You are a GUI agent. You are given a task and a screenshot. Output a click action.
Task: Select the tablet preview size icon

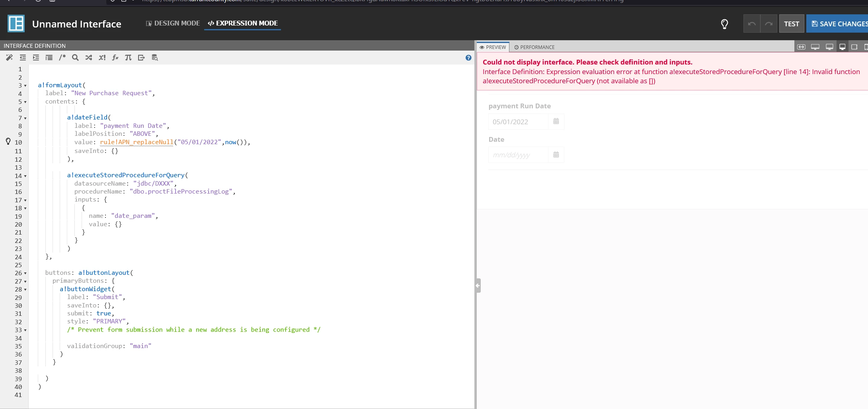tap(854, 47)
